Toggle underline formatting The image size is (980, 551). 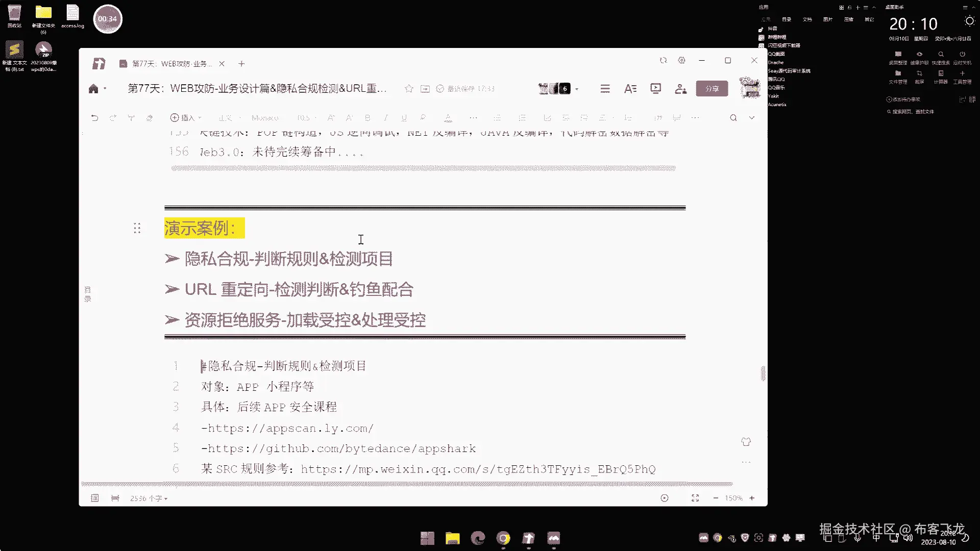click(x=404, y=118)
